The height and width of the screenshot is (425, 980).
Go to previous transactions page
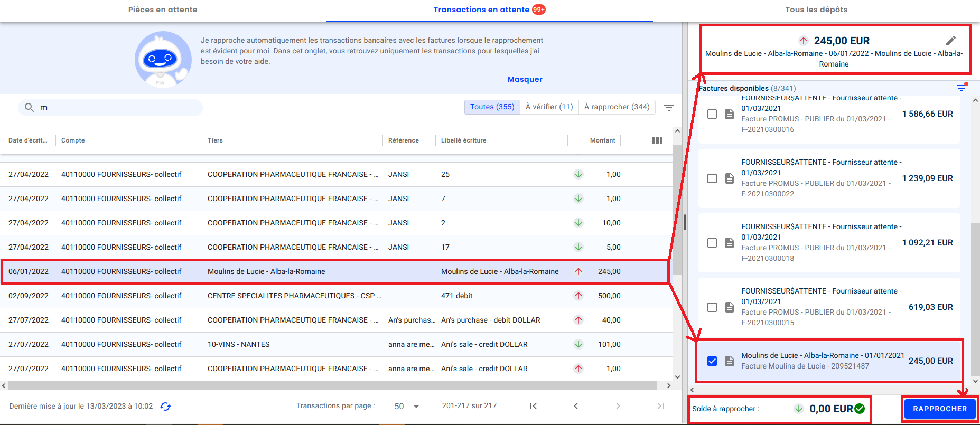(576, 406)
